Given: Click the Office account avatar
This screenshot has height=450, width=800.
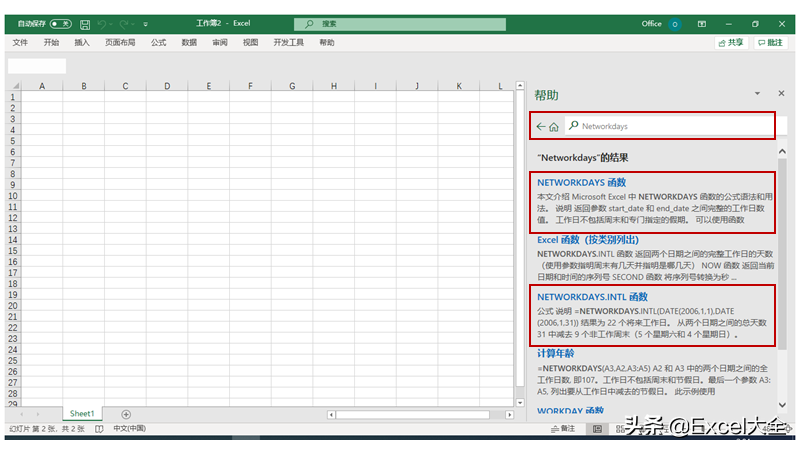Looking at the screenshot, I should pyautogui.click(x=674, y=24).
